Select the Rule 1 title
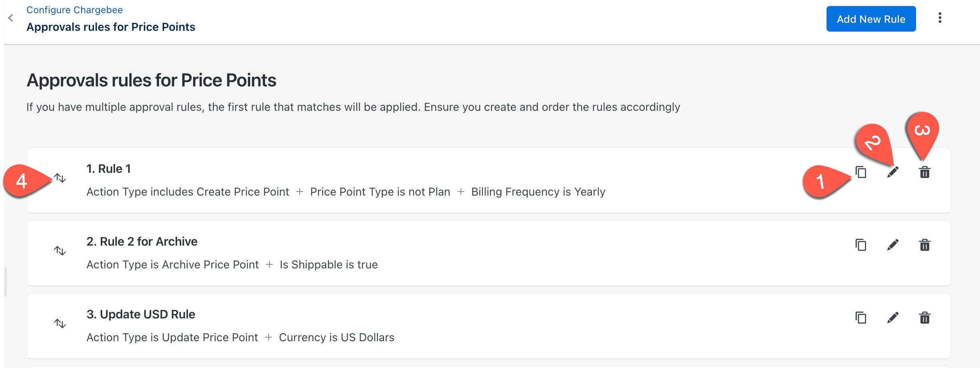This screenshot has width=980, height=368. point(109,169)
